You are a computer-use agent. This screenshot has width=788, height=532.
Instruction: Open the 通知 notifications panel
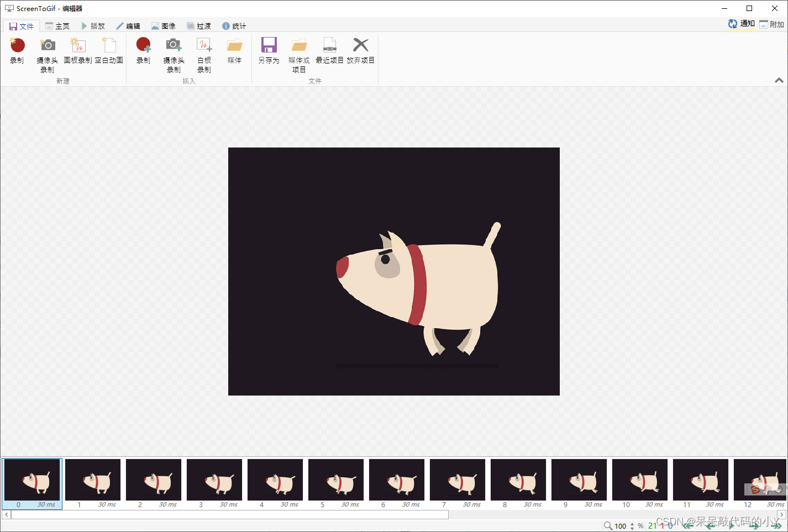tap(742, 24)
